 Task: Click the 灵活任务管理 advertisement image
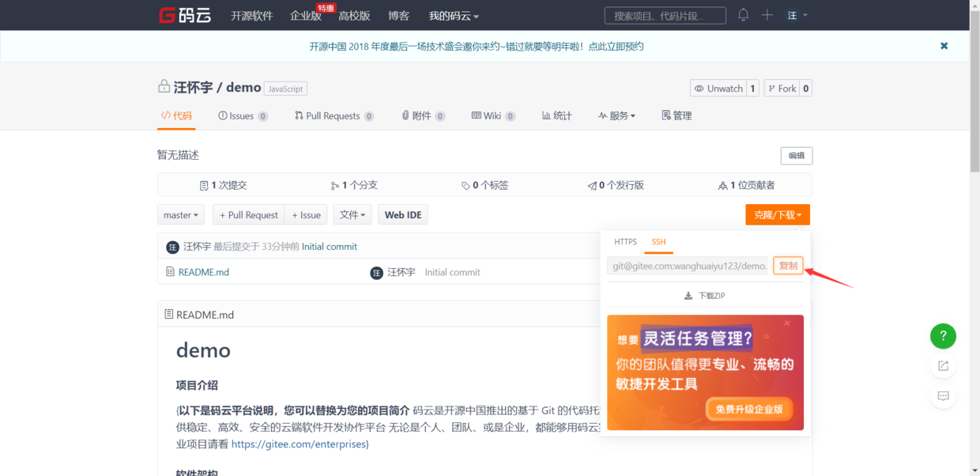coord(705,372)
